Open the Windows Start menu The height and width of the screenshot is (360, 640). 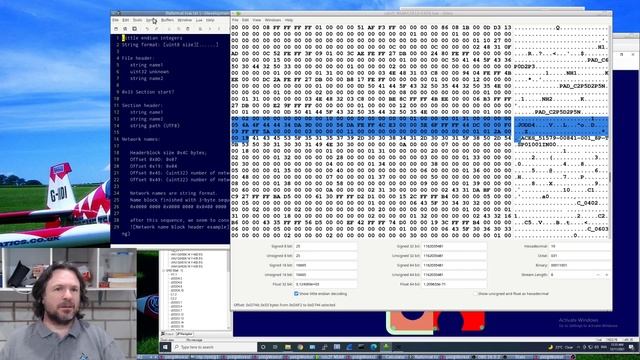pyautogui.click(x=165, y=347)
